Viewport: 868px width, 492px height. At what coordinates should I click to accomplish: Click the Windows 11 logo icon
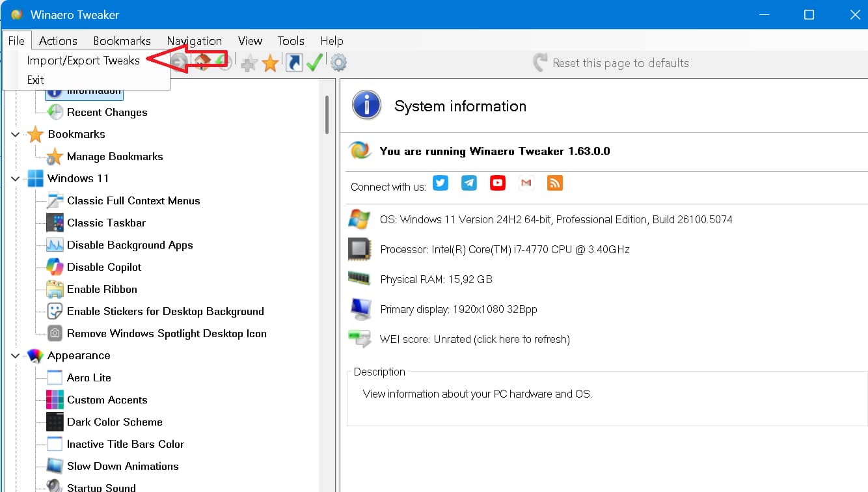point(35,178)
